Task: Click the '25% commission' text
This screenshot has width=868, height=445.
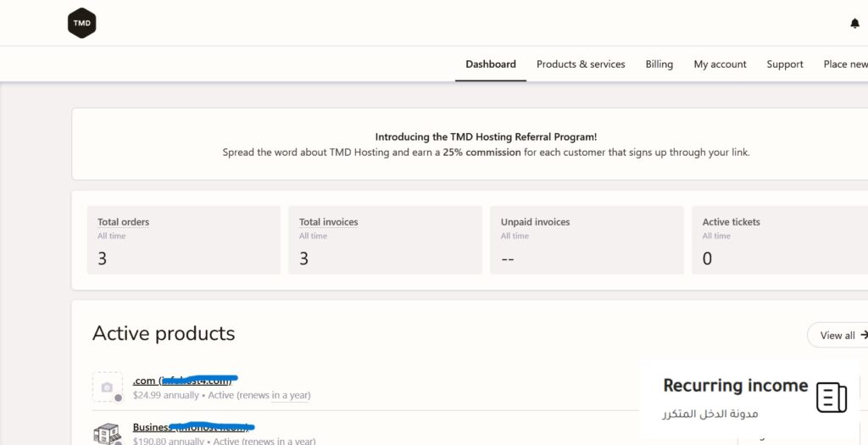Action: coord(481,153)
